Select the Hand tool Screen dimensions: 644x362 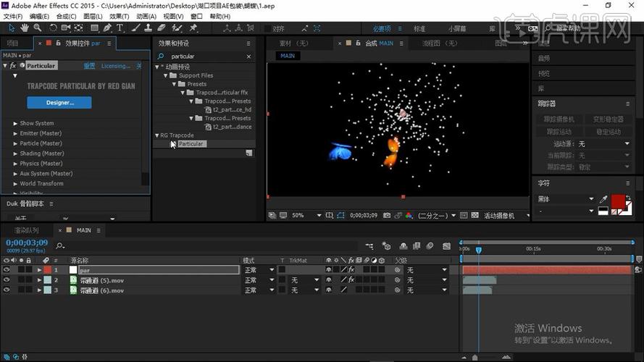coord(25,28)
